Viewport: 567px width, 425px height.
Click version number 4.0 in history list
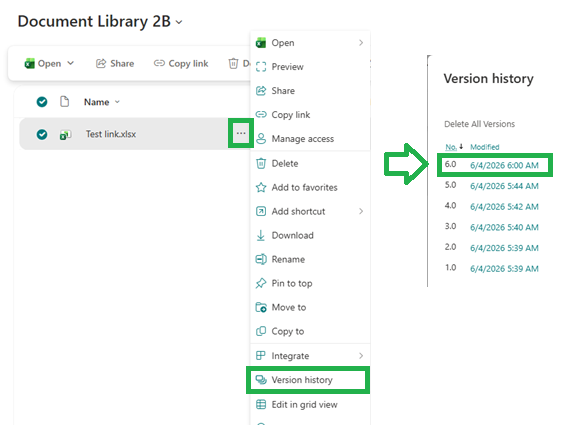pyautogui.click(x=450, y=205)
